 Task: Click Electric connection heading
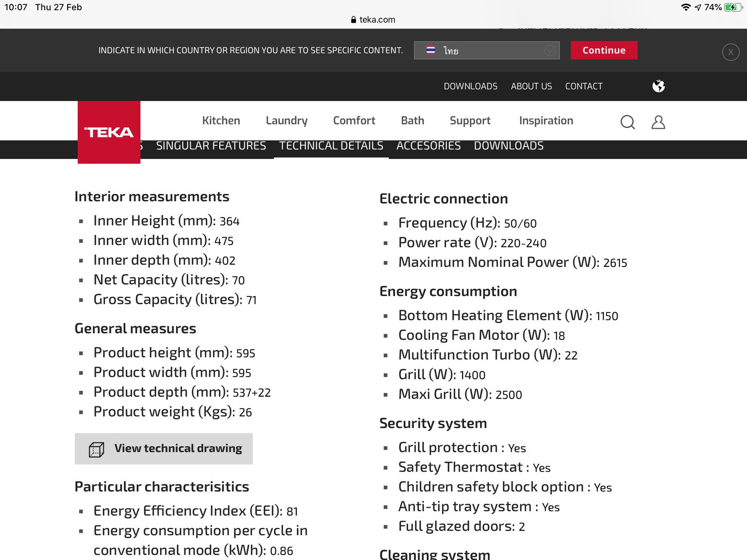tap(444, 199)
